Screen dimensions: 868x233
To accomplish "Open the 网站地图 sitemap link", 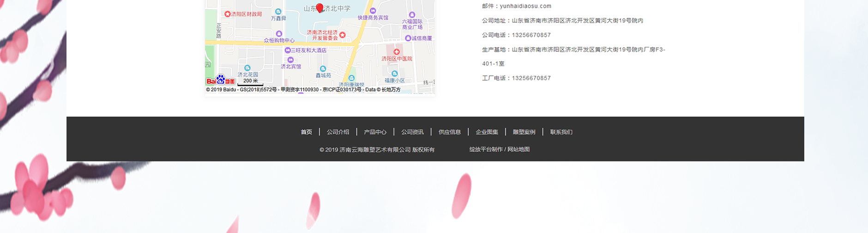I will 518,149.
